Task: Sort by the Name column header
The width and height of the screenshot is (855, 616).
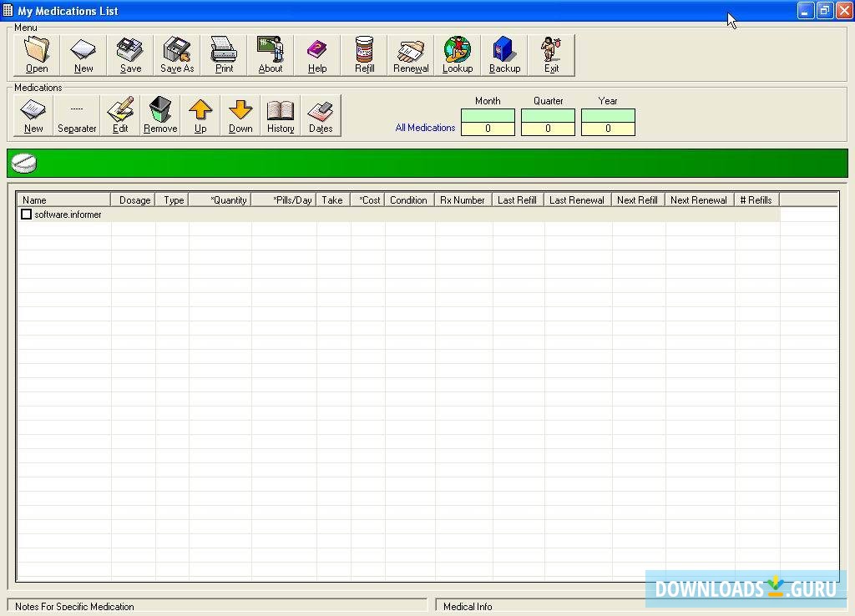Action: [63, 200]
